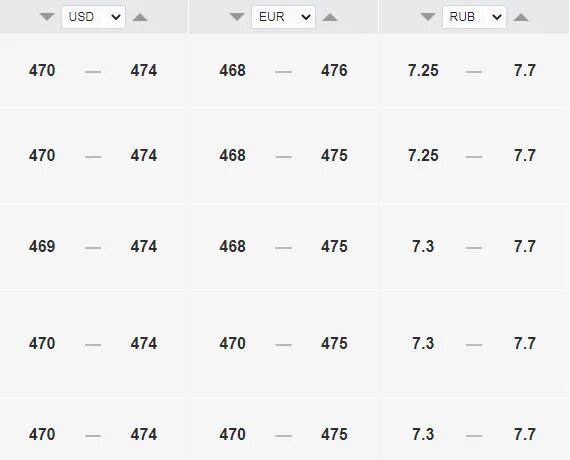This screenshot has width=570, height=460.
Task: Click the 475 EUR sell rate in second row
Action: (334, 156)
